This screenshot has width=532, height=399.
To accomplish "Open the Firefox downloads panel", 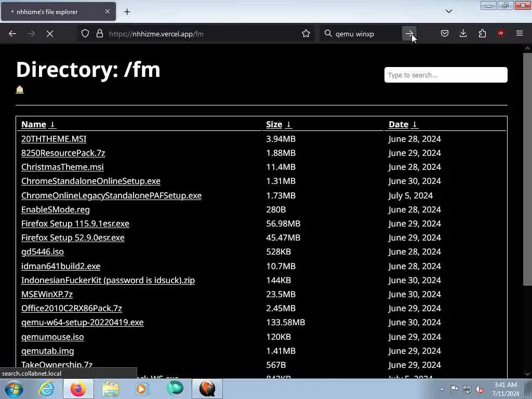I will [463, 34].
